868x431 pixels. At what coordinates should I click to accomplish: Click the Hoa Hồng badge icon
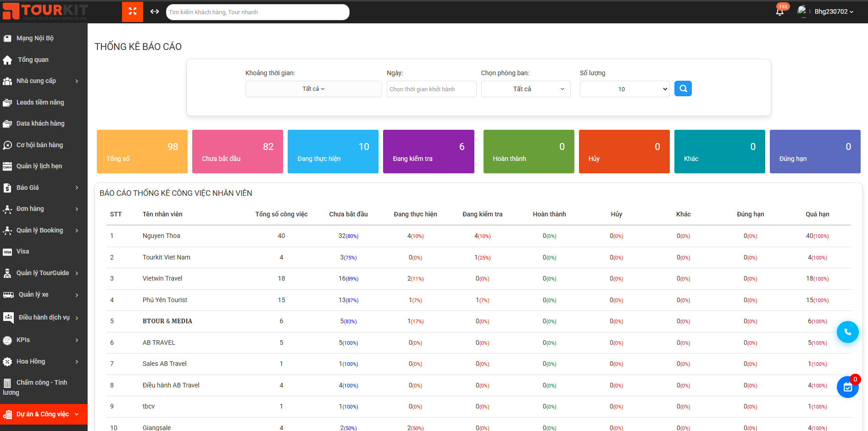(x=7, y=362)
